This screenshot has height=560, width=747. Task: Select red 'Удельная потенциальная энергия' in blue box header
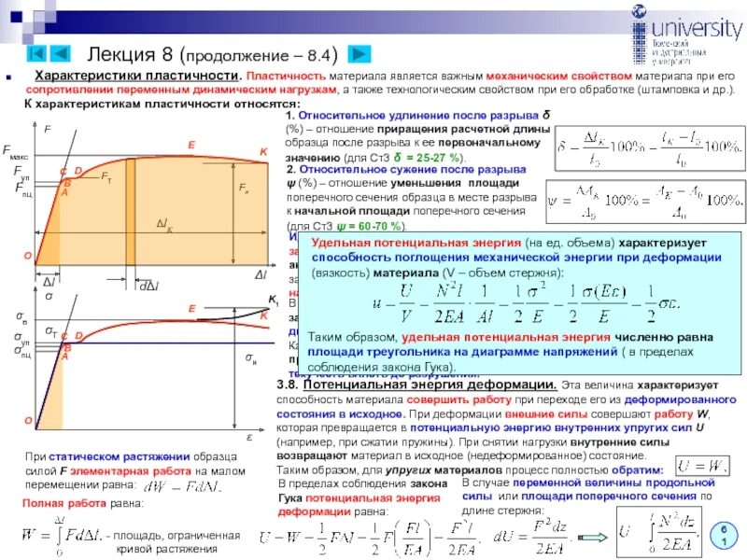click(x=416, y=243)
